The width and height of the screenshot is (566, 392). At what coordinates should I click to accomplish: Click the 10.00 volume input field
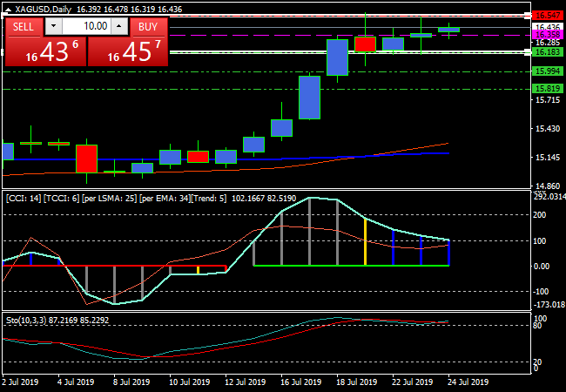click(x=88, y=27)
